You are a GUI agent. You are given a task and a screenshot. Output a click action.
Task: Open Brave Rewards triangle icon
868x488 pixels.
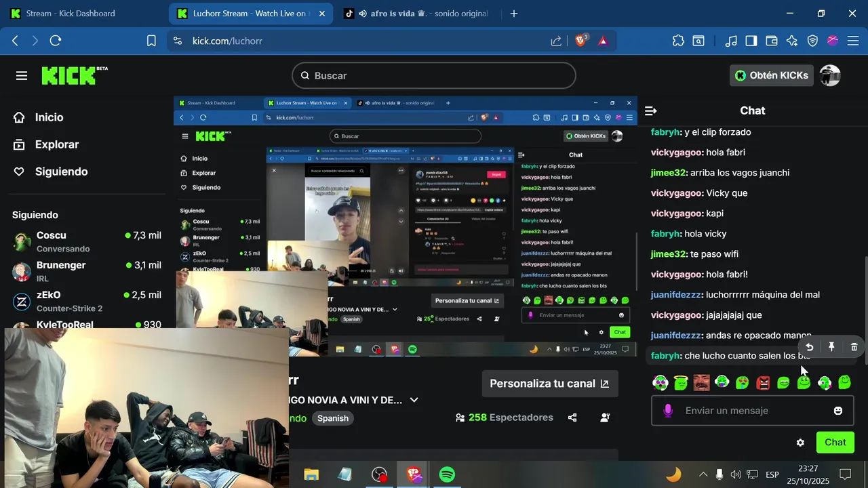pyautogui.click(x=603, y=41)
